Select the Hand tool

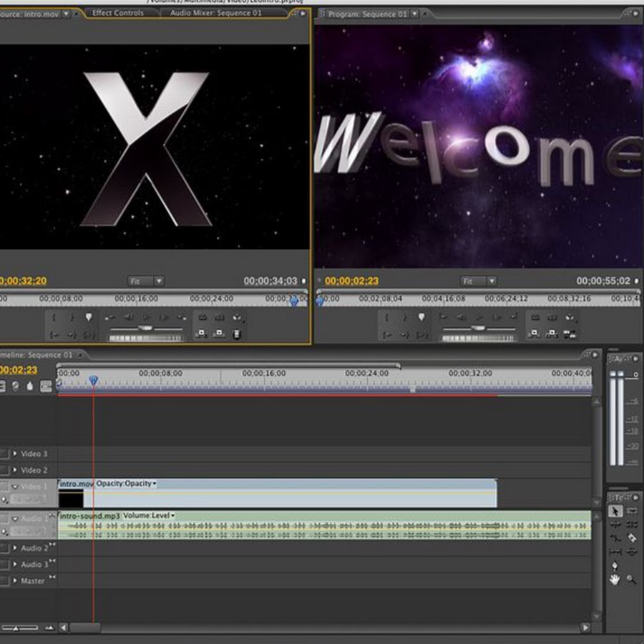tap(615, 580)
